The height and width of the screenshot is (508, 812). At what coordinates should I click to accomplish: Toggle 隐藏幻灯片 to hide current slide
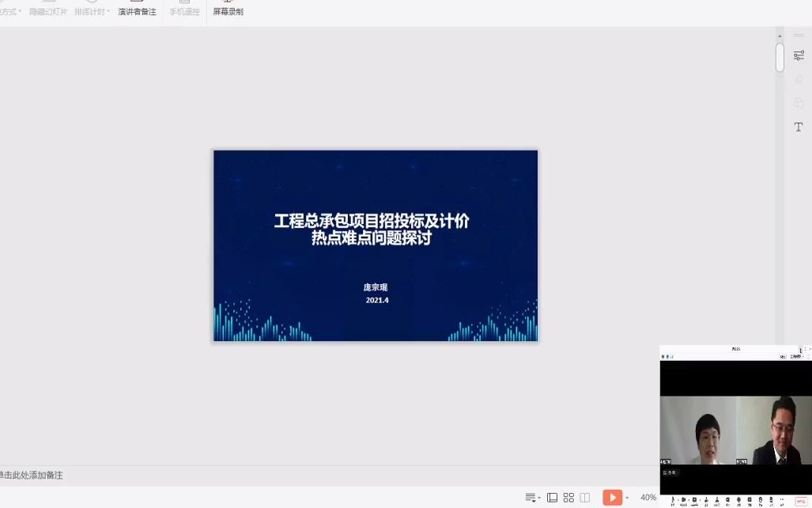[50, 11]
